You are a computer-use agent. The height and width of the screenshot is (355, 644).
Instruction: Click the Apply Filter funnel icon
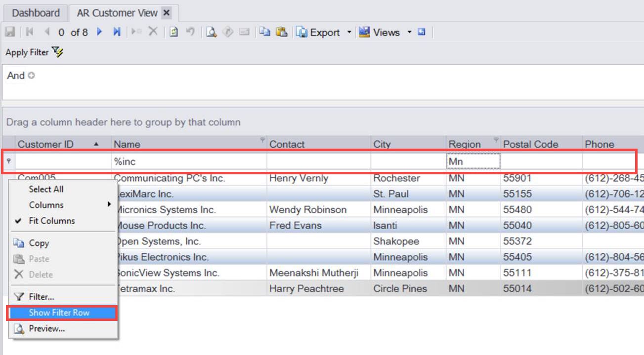pyautogui.click(x=58, y=52)
